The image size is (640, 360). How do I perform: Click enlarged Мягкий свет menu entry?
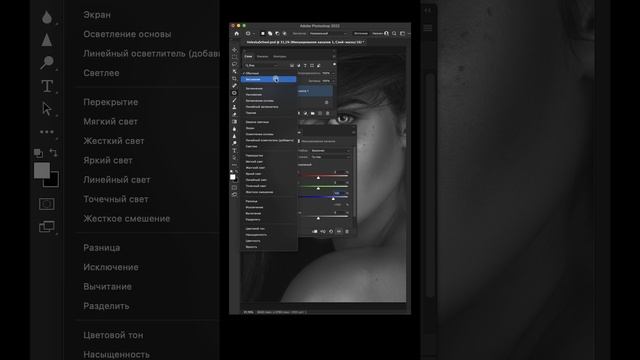tap(110, 122)
